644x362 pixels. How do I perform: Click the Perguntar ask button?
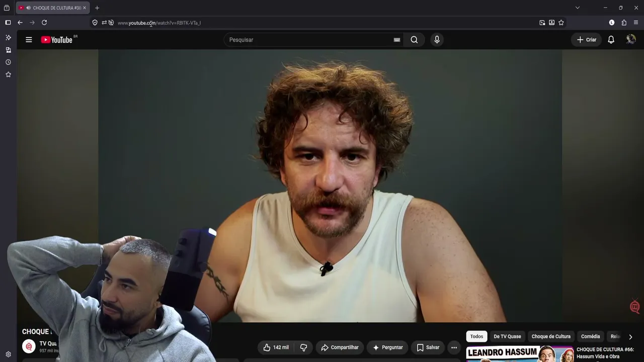click(387, 347)
